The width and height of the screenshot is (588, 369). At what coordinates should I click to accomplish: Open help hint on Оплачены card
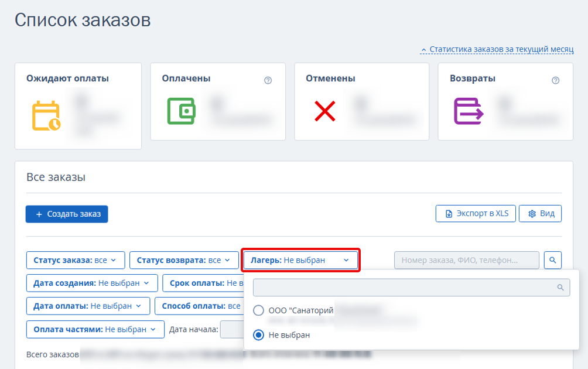click(x=268, y=80)
